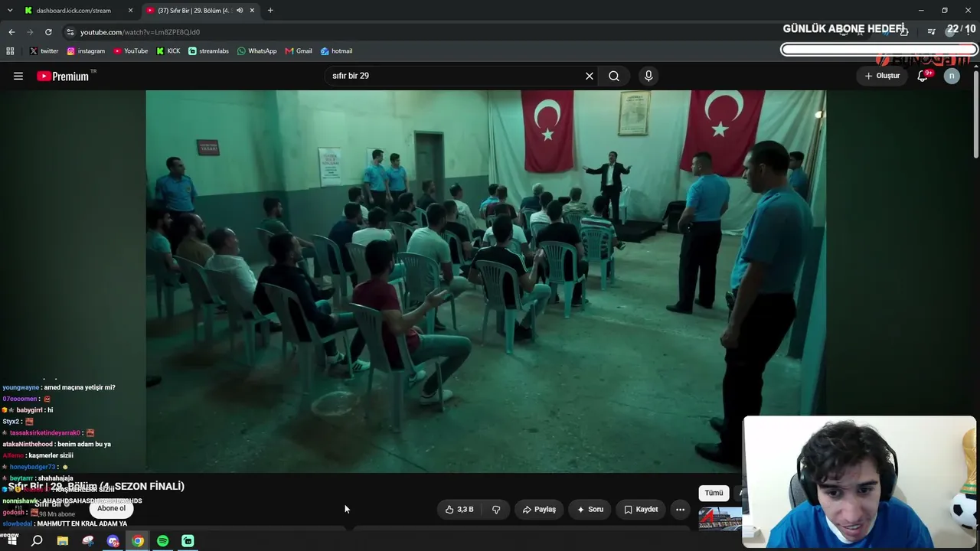
Task: Open the YouTube bookmark
Action: (131, 51)
